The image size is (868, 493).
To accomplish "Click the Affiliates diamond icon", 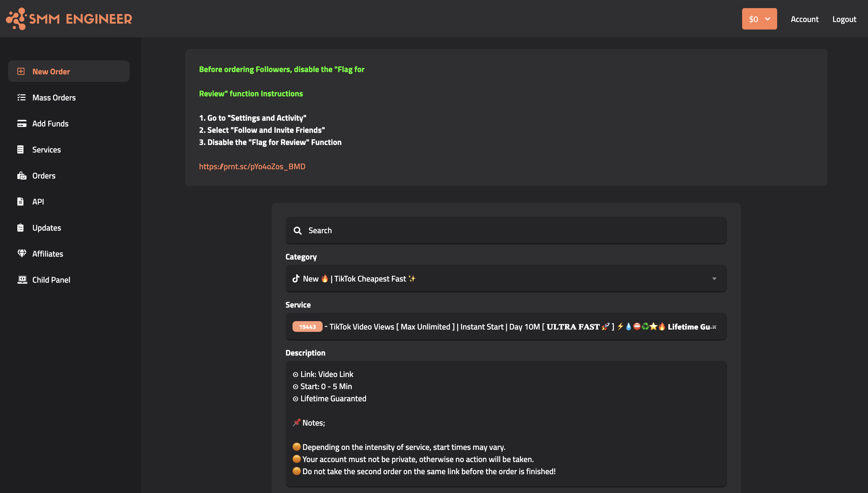I will [22, 254].
